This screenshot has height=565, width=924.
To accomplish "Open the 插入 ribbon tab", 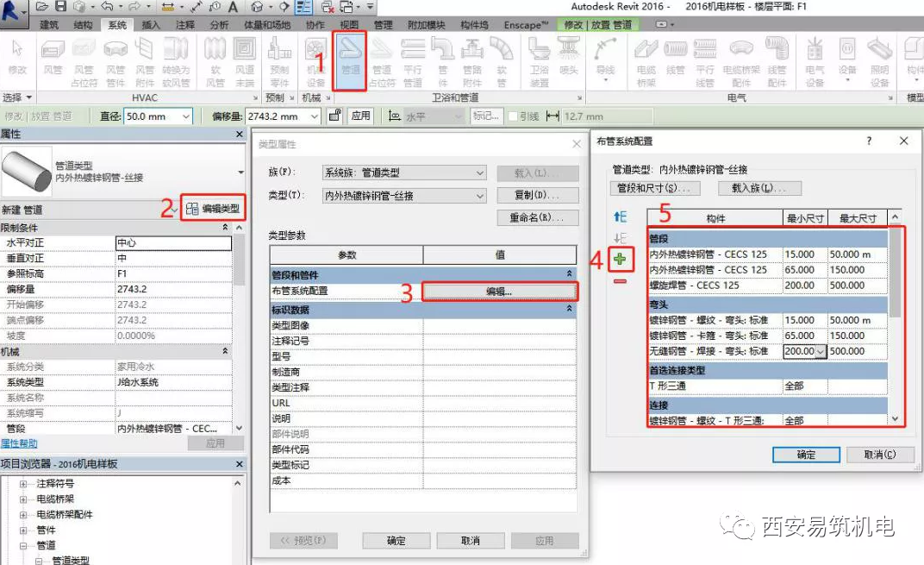I will coord(151,25).
